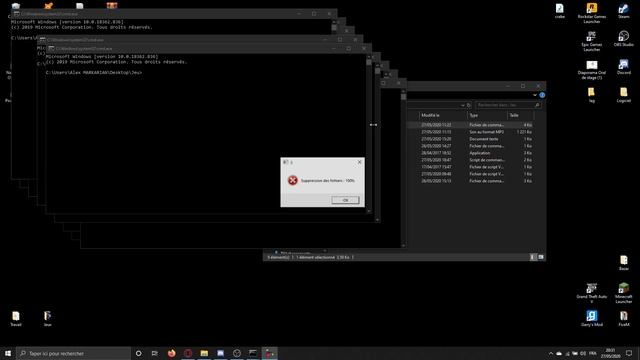Screen dimensions: 640x360
Task: Open the Rockstar Games Launcher desktop shortcut
Action: coord(591,13)
